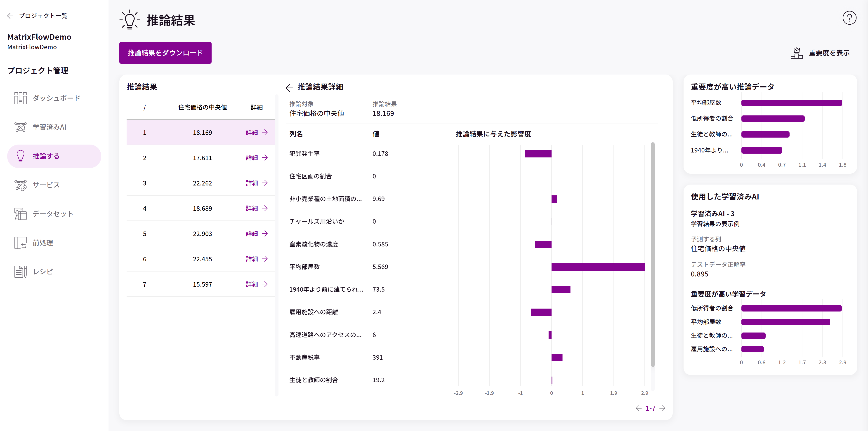The height and width of the screenshot is (431, 868).
Task: Select result row 3 with value 22.262
Action: click(202, 183)
